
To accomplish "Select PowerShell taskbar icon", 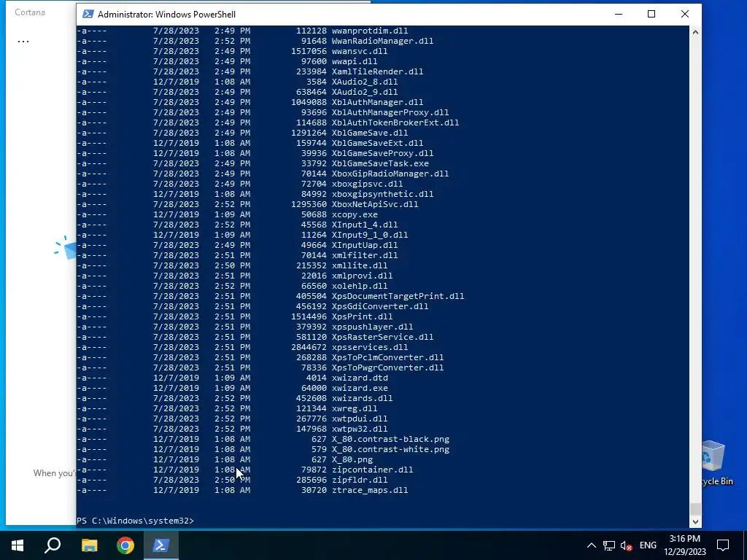I will [161, 545].
